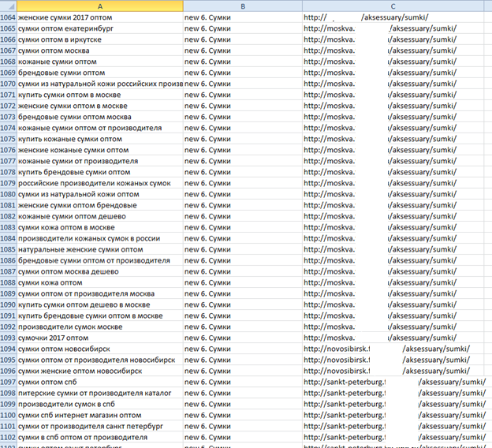This screenshot has height=448, width=492.
Task: Click cell 'сумки спб интернет магазин оптом'
Action: click(100, 415)
